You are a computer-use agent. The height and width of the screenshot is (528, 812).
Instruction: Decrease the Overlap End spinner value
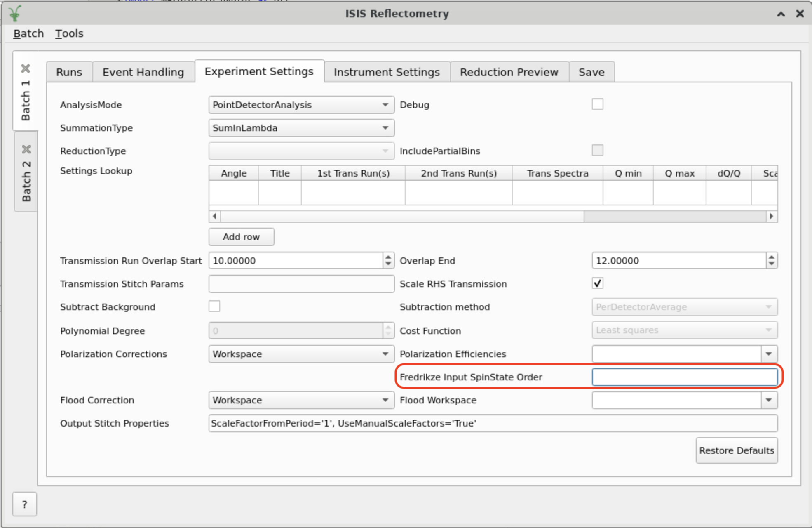[771, 264]
